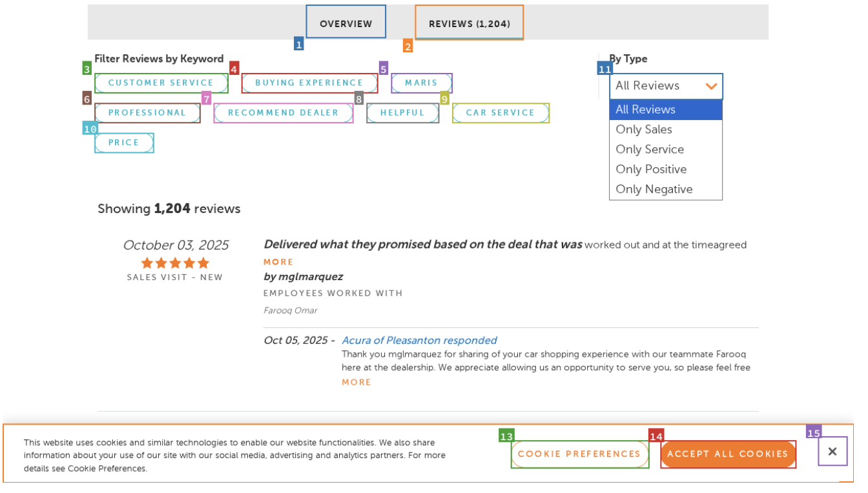This screenshot has width=868, height=493.
Task: Select the HELPFUL keyword chip
Action: tap(402, 112)
